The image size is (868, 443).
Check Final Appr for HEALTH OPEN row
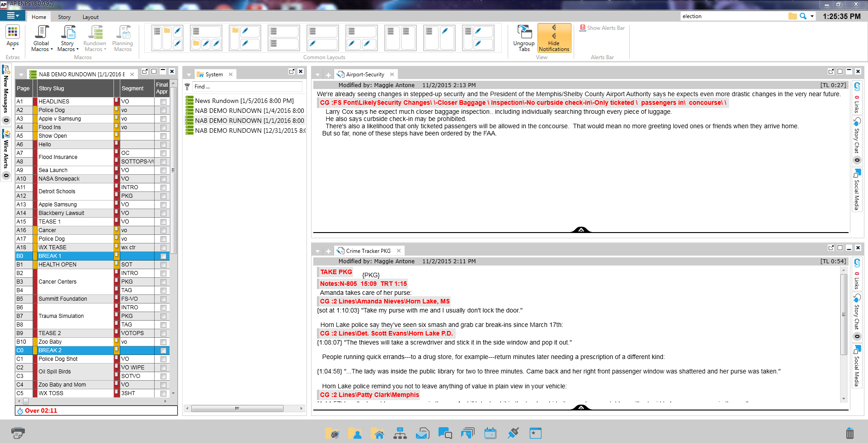[x=163, y=265]
